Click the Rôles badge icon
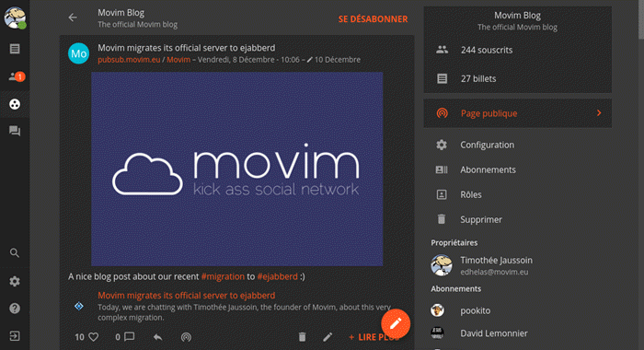The image size is (644, 350). [x=442, y=194]
